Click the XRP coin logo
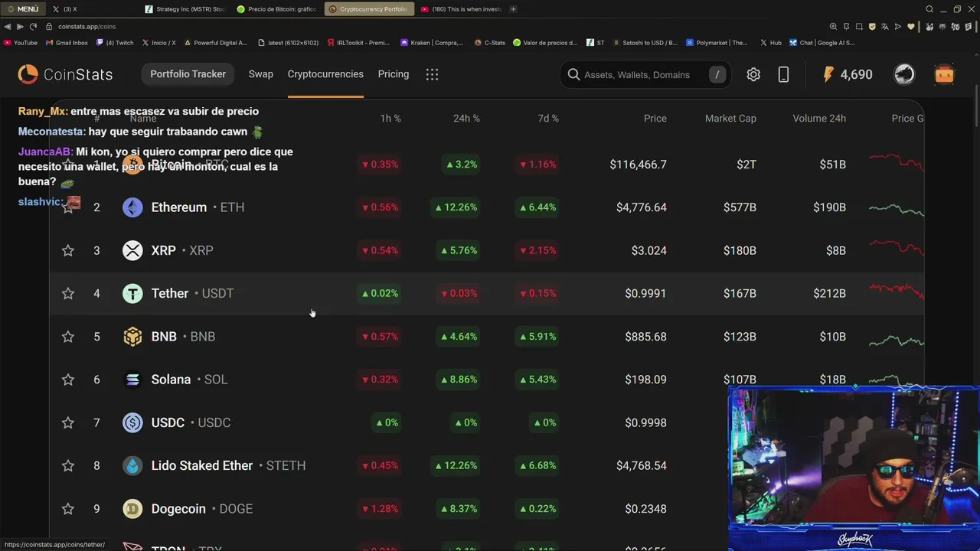 click(132, 250)
